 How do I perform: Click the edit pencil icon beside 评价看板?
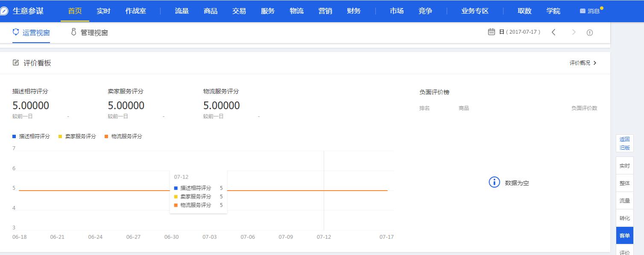(x=15, y=63)
